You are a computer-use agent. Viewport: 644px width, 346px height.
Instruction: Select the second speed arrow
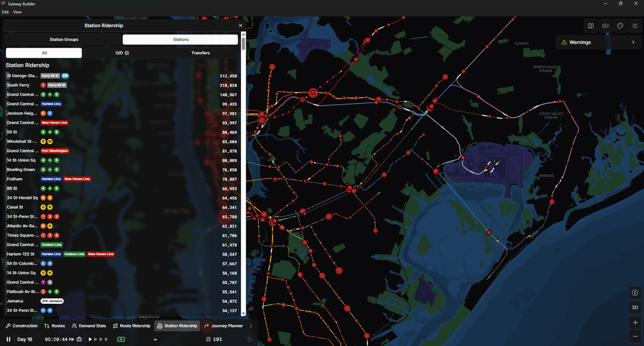96,339
